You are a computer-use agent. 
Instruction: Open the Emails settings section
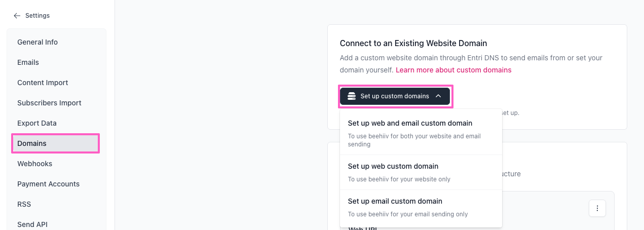[x=28, y=62]
